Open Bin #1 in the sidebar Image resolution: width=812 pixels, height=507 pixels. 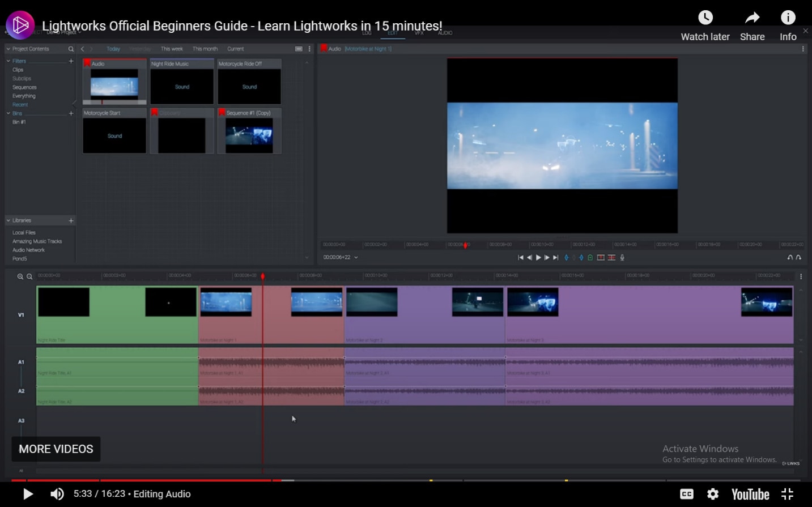pyautogui.click(x=19, y=122)
